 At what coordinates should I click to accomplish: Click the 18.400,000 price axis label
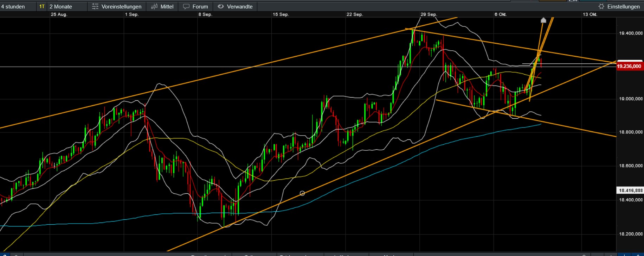tap(631, 200)
